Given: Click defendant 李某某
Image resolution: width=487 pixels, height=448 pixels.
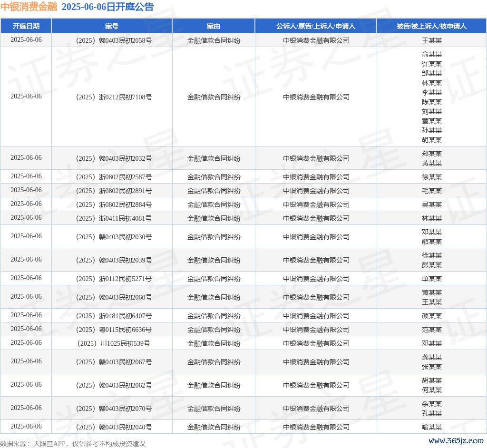Looking at the screenshot, I should 432,92.
